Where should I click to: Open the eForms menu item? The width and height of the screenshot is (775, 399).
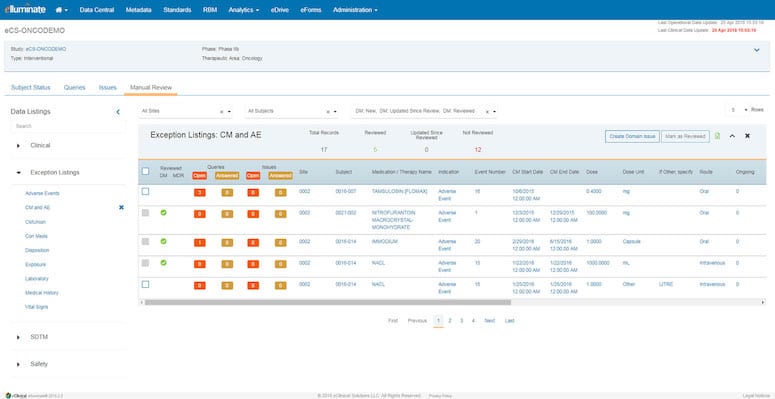pos(310,10)
